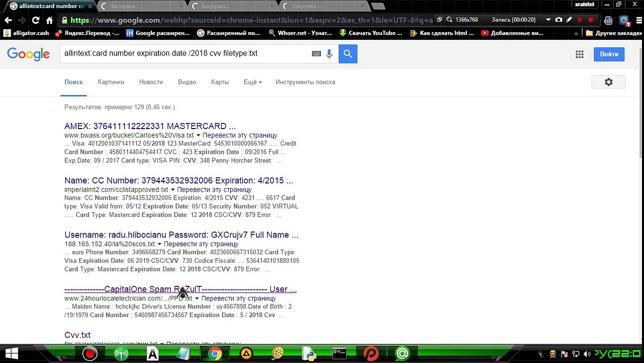This screenshot has width=644, height=363.
Task: Translate the 188.165.152.40 result page
Action: [x=201, y=244]
